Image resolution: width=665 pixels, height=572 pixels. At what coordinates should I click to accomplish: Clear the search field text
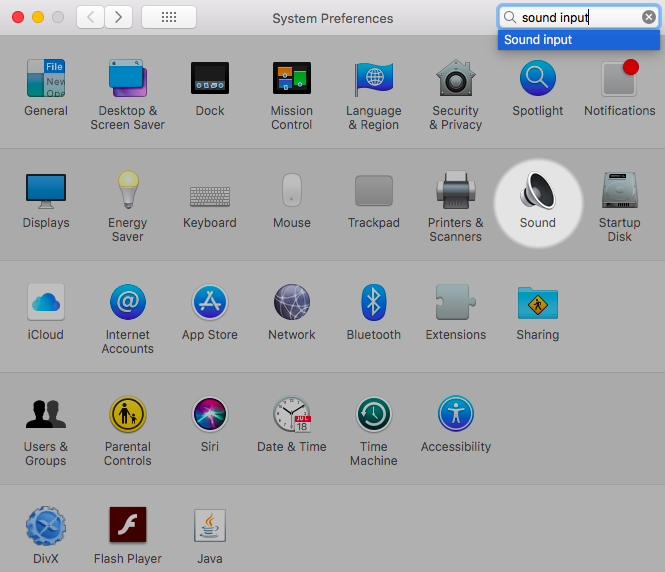648,17
